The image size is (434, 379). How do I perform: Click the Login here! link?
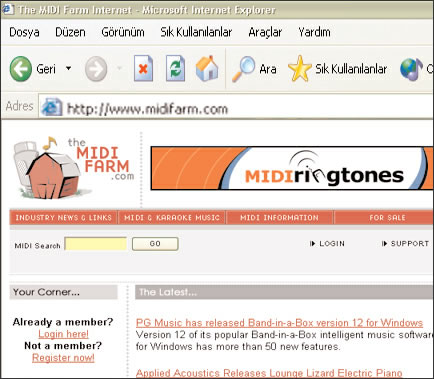pyautogui.click(x=63, y=334)
